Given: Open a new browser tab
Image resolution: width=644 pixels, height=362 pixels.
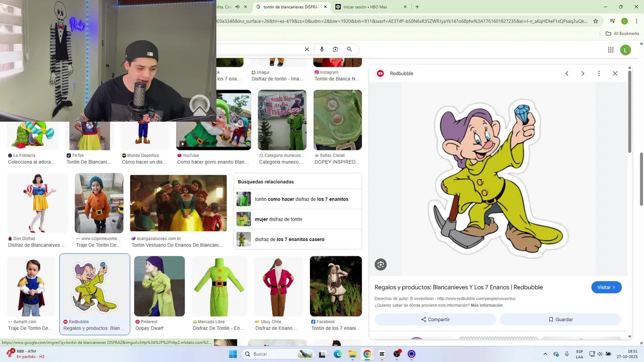Looking at the screenshot, I should tap(417, 7).
